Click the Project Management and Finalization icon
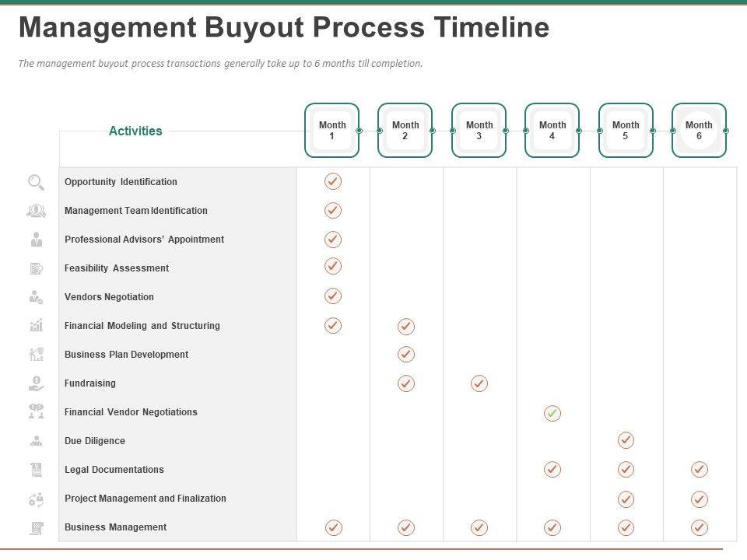Screen dimensions: 747x560 click(x=36, y=499)
